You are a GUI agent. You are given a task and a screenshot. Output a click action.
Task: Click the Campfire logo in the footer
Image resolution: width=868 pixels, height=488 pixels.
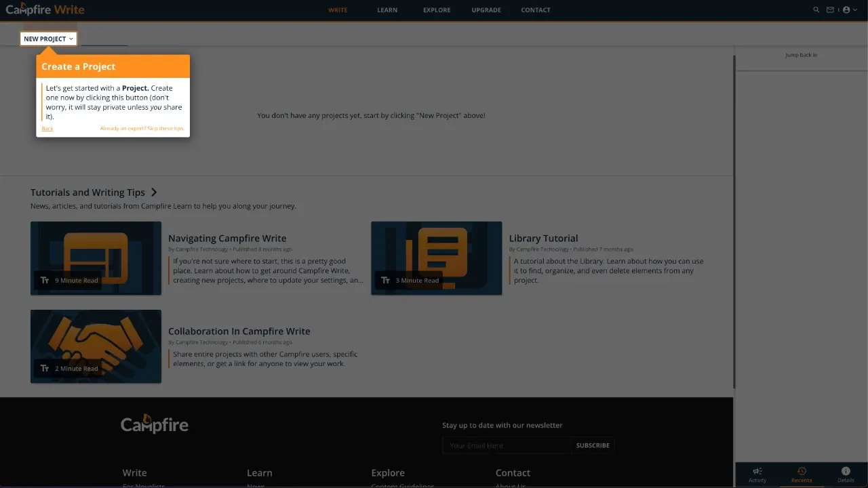tap(154, 424)
